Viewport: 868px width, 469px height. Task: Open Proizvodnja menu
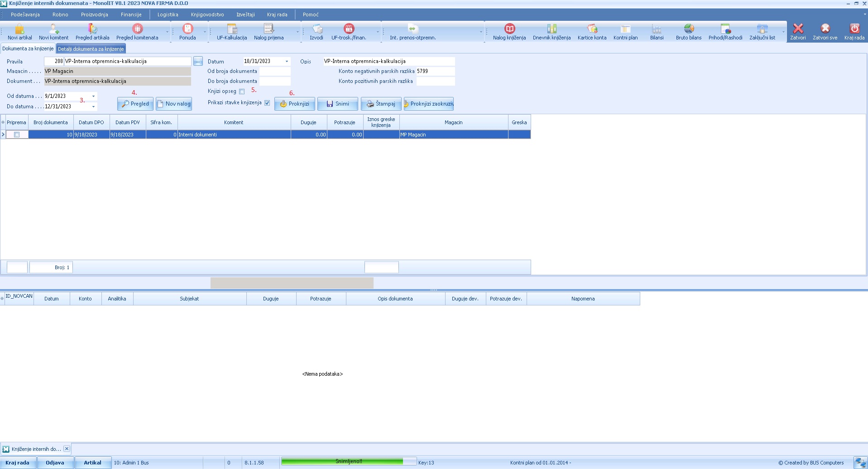[x=94, y=15]
